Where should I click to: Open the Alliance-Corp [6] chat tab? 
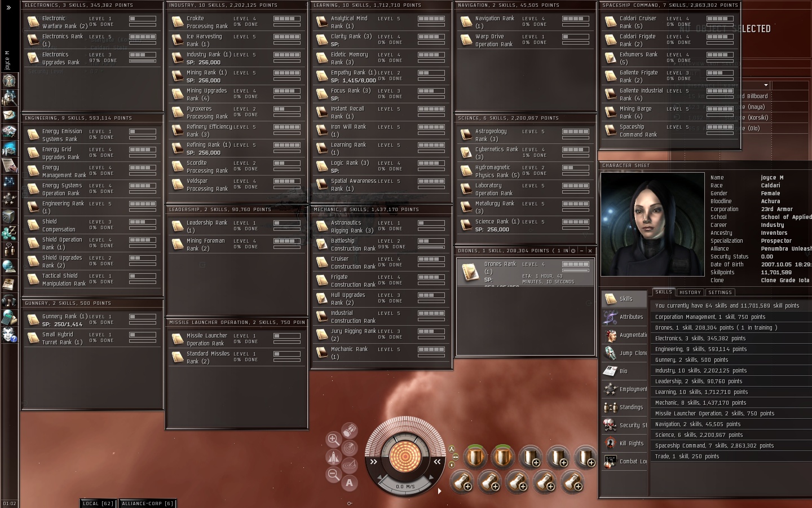pos(147,503)
